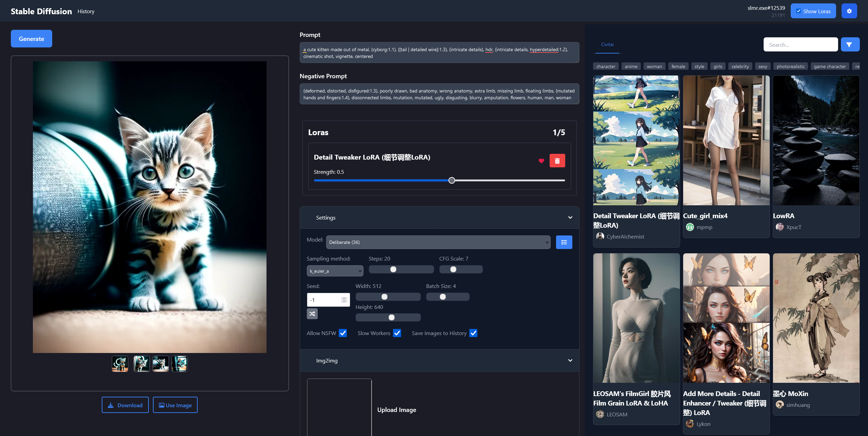The image size is (868, 436).
Task: Open the Model dropdown Deliberate
Action: (438, 242)
